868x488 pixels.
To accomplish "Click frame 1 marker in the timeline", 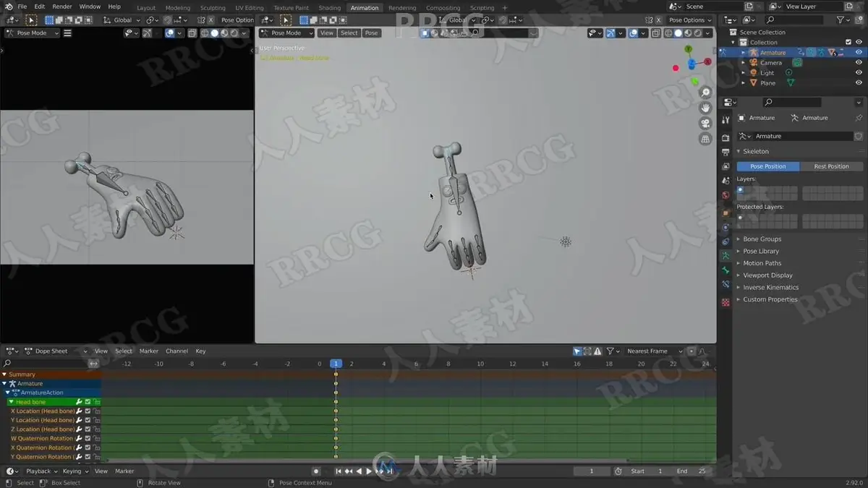I will (x=336, y=364).
